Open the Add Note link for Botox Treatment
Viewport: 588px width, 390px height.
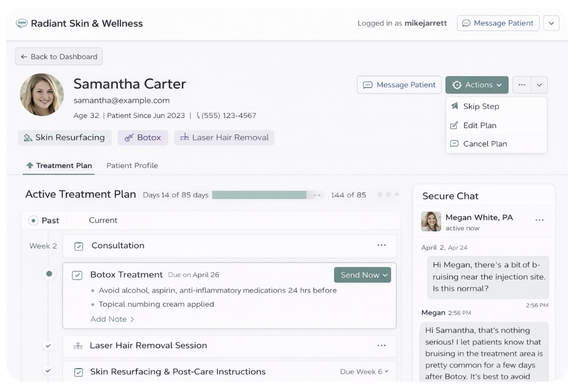(x=109, y=318)
